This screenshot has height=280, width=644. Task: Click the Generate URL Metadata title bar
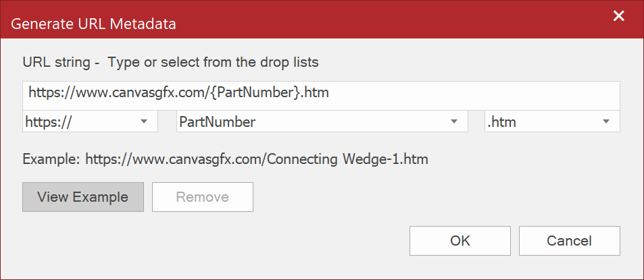(x=270, y=24)
